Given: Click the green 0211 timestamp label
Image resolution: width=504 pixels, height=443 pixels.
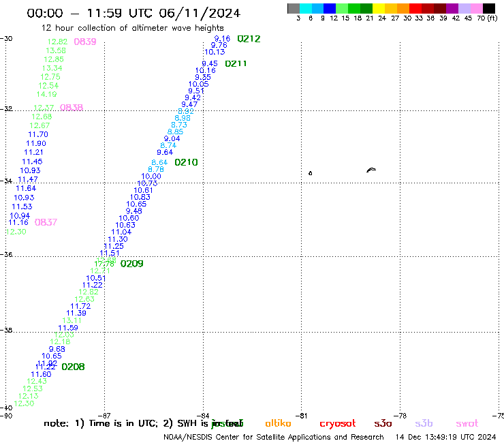Looking at the screenshot, I should click(236, 63).
